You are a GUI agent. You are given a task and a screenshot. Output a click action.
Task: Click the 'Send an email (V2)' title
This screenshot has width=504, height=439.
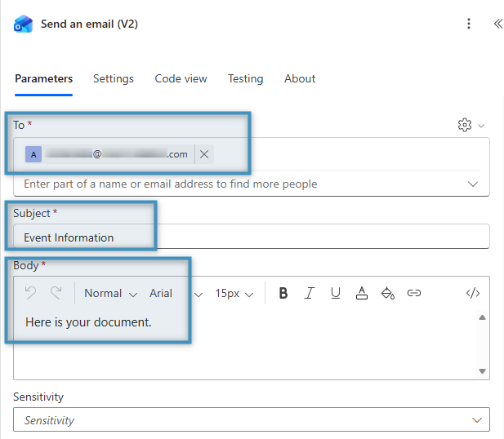(89, 24)
